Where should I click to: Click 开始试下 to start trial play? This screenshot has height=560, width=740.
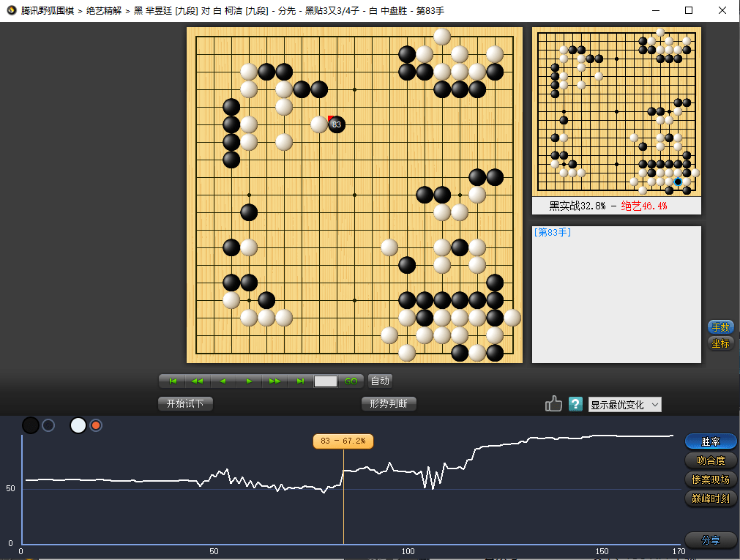(x=185, y=403)
